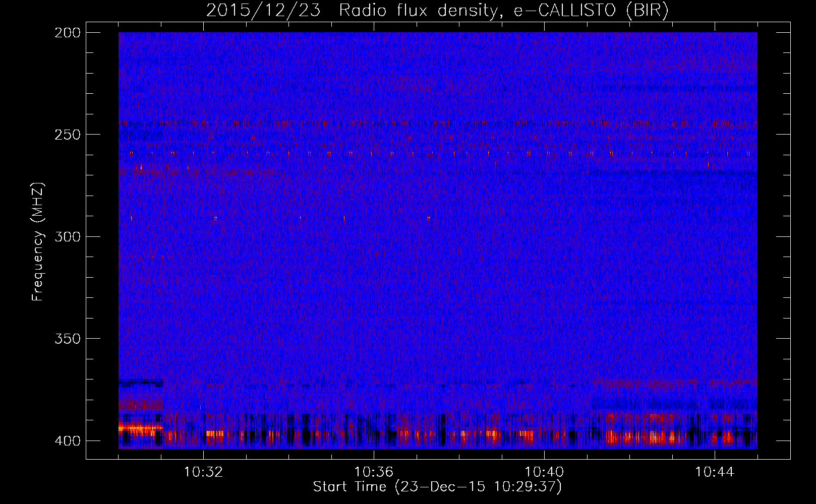Image resolution: width=816 pixels, height=504 pixels.
Task: Click the 400 frequency tick label
Action: (x=68, y=441)
